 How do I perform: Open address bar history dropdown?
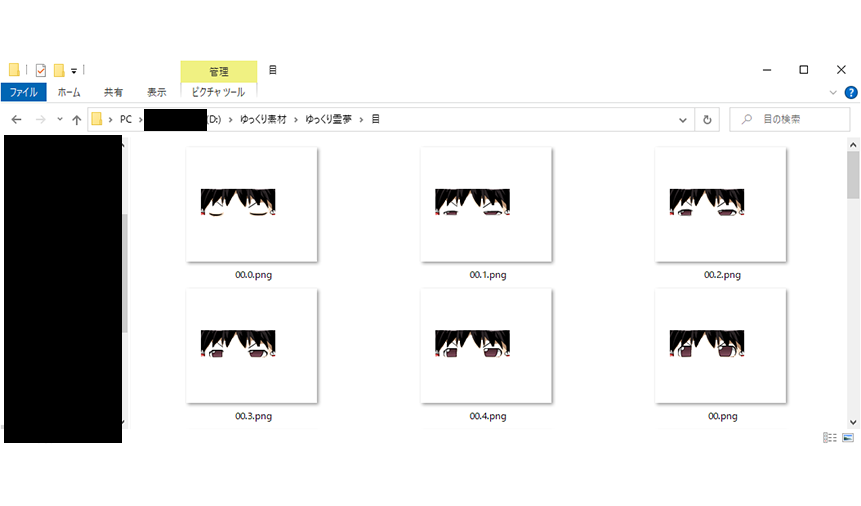[x=683, y=120]
